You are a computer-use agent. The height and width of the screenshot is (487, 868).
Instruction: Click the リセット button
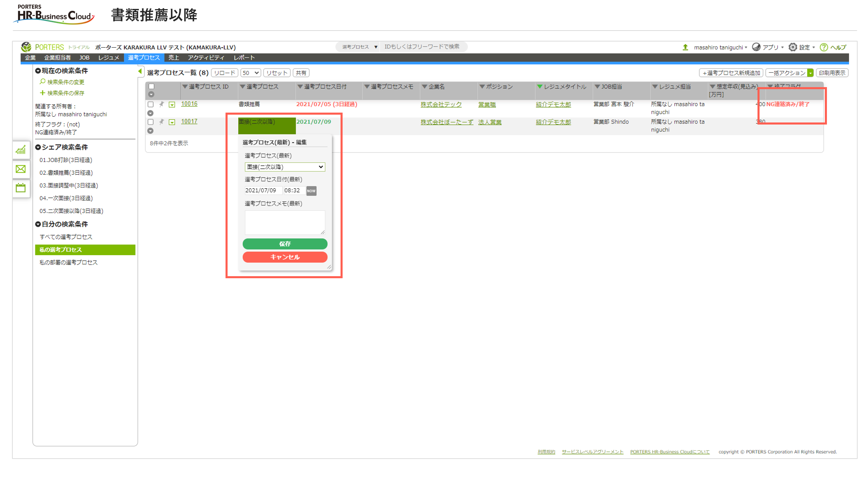[x=277, y=73]
